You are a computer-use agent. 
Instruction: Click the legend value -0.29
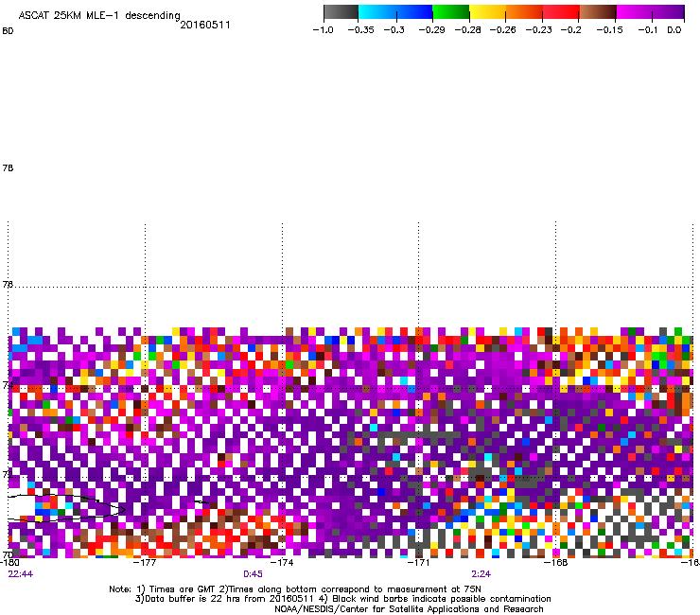click(x=431, y=30)
